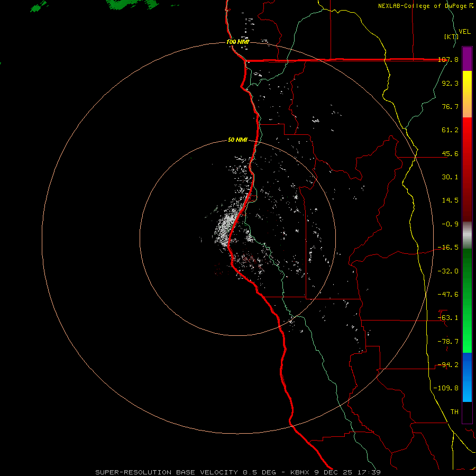Select the -94.2 scale value
The image size is (476, 476).
[x=448, y=365]
